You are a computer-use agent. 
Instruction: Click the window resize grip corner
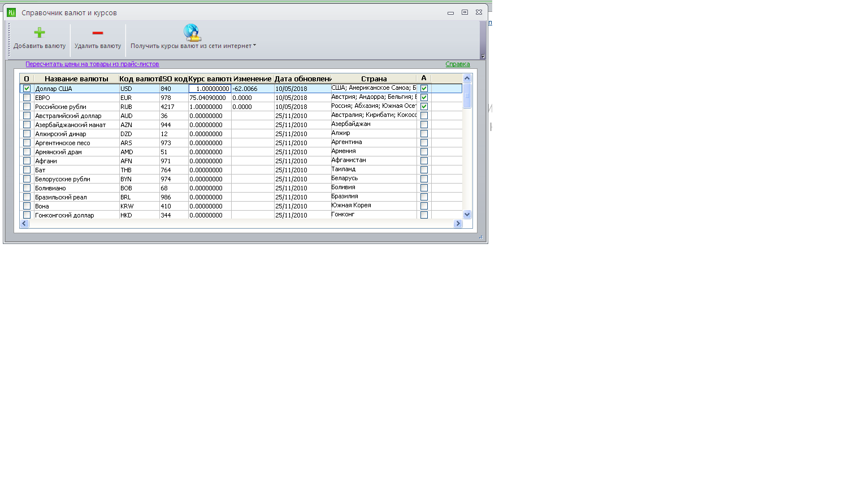(481, 237)
